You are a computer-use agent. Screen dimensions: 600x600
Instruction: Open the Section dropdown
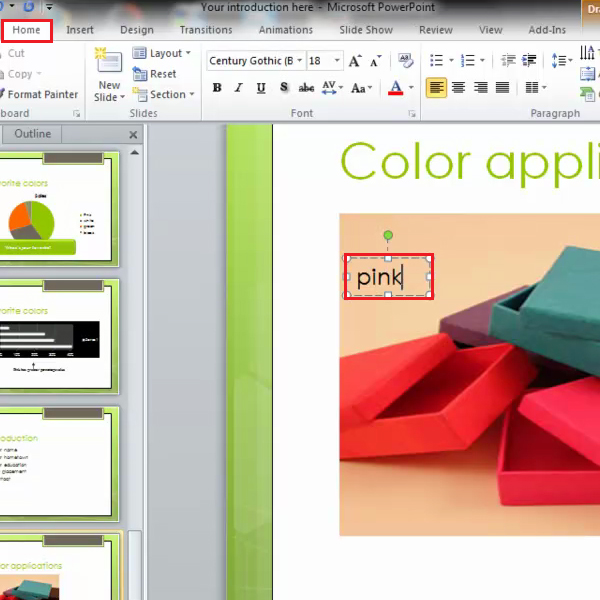click(163, 95)
